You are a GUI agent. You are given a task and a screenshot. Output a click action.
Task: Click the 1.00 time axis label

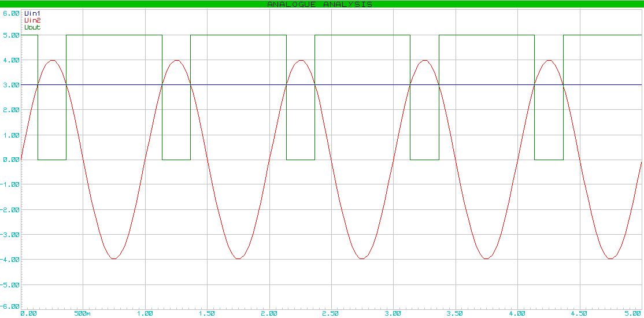point(146,313)
